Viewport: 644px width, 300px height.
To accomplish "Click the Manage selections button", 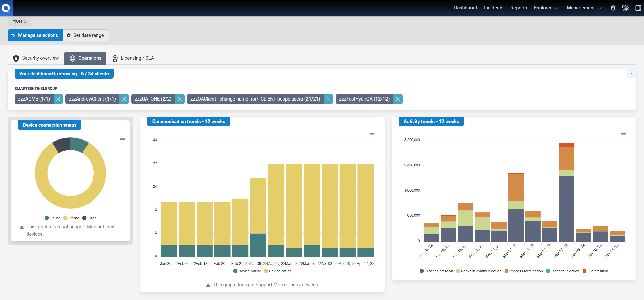I will pyautogui.click(x=35, y=35).
